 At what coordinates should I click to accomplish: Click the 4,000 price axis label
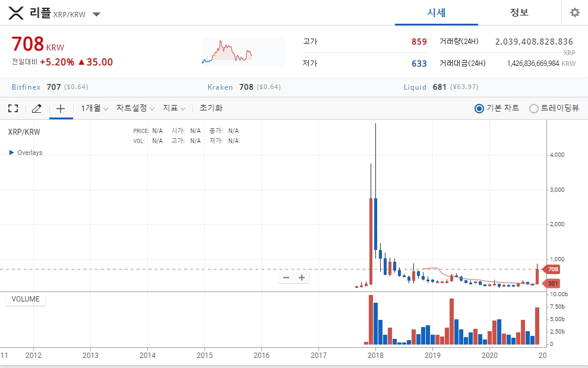557,155
